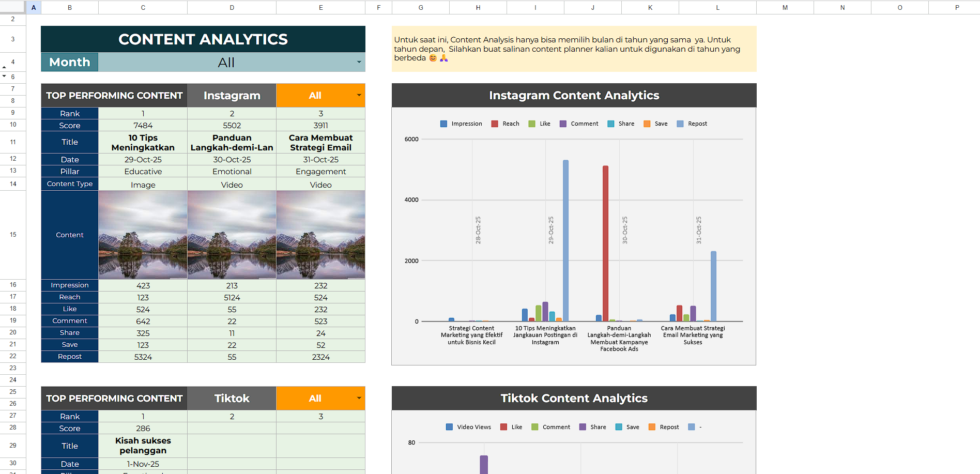Click Impression blue legend swatch in Instagram chart
Viewport: 980px width, 474px height.
click(x=443, y=124)
